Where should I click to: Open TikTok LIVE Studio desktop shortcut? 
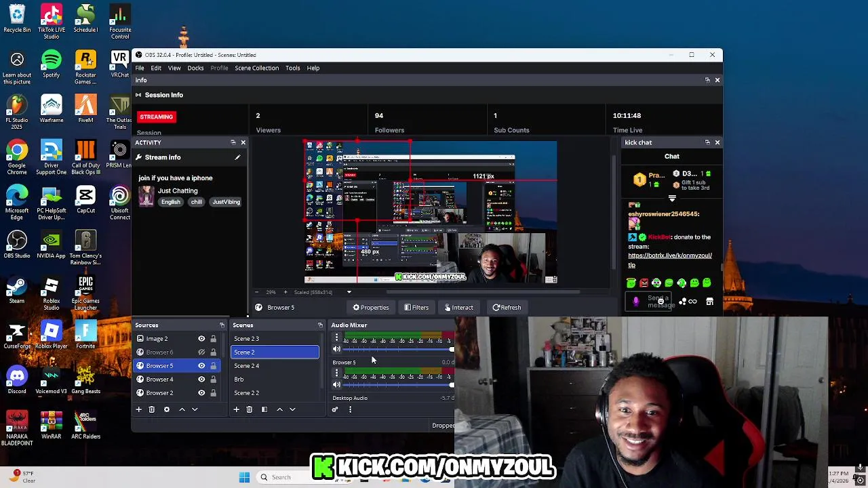[51, 22]
